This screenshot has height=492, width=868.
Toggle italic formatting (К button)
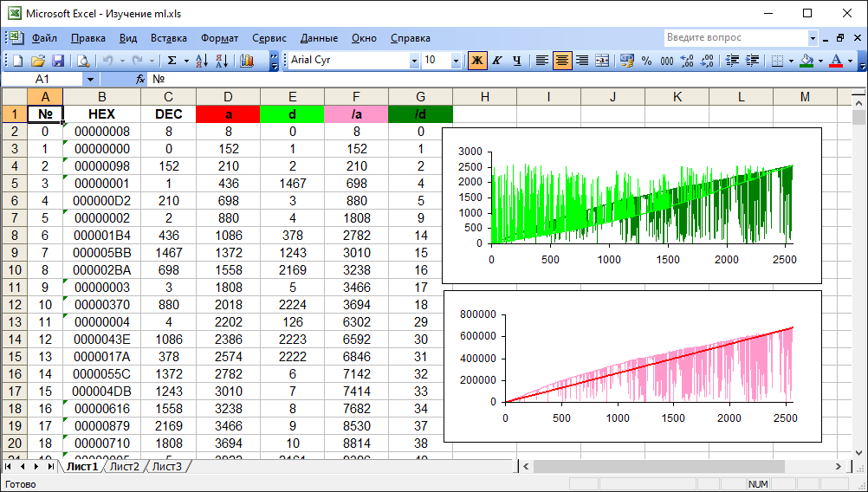point(497,61)
